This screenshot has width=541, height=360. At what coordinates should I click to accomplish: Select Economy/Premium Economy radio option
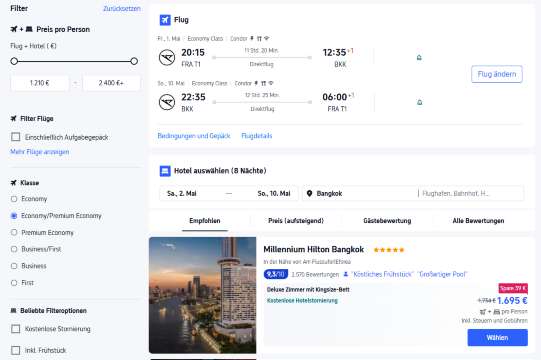[14, 216]
